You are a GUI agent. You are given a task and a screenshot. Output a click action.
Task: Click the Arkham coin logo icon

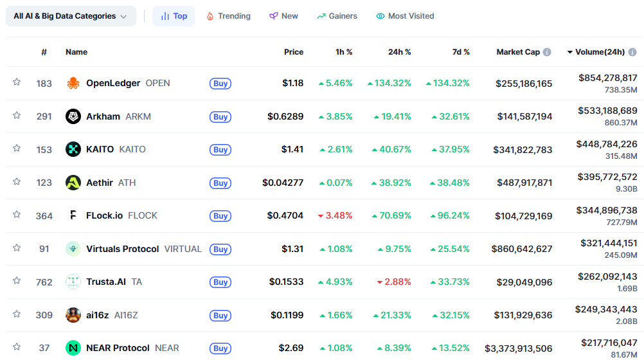(x=73, y=116)
